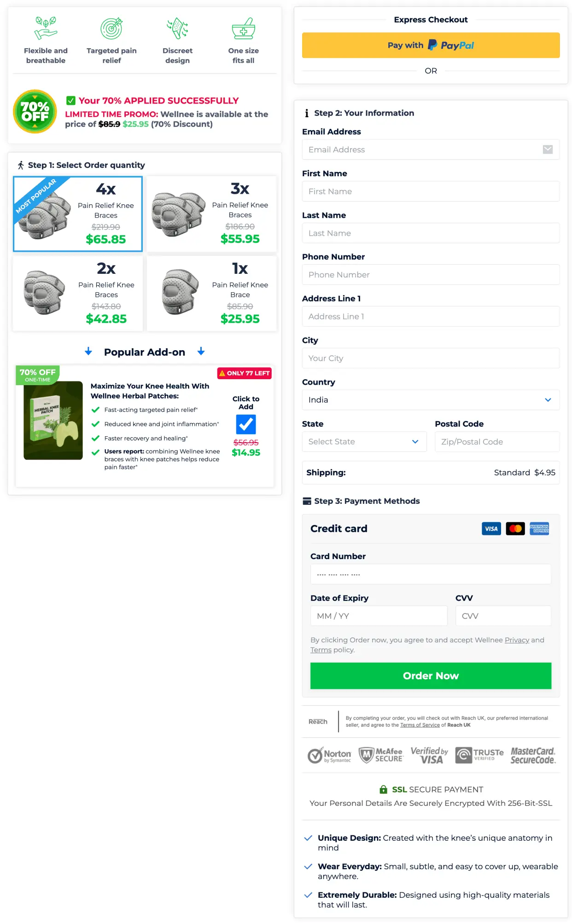Toggle the Click to Add checkbox
The width and height of the screenshot is (572, 924).
click(x=246, y=424)
